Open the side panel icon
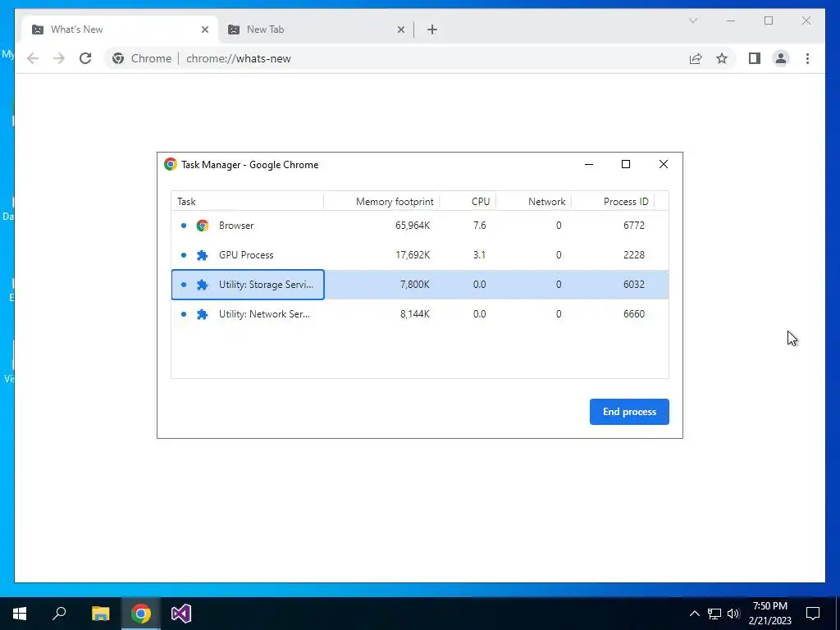The image size is (840, 630). (x=755, y=58)
